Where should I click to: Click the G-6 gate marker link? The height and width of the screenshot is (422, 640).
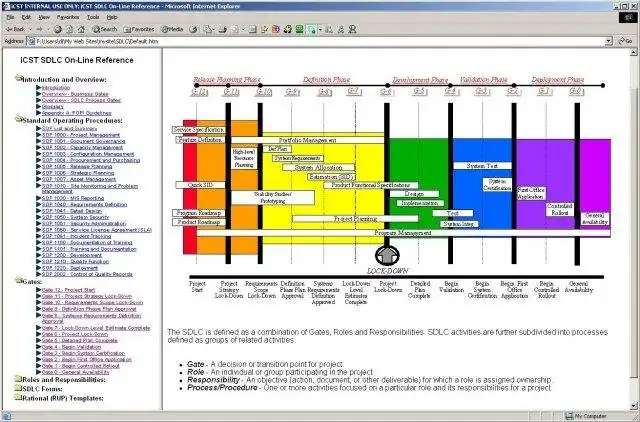pyautogui.click(x=386, y=92)
